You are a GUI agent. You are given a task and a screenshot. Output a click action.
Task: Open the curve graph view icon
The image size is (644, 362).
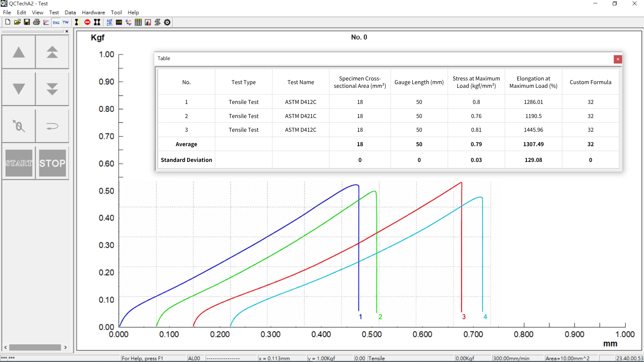(x=46, y=22)
